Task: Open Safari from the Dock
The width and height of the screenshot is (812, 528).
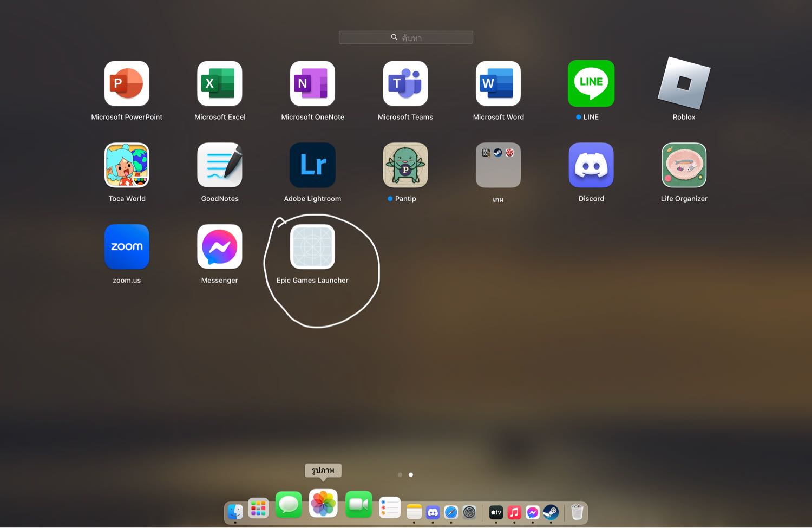Action: tap(451, 512)
